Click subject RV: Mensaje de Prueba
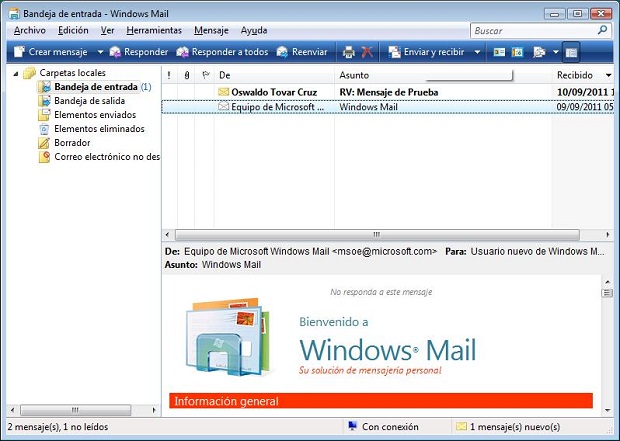The height and width of the screenshot is (441, 620). pos(389,92)
